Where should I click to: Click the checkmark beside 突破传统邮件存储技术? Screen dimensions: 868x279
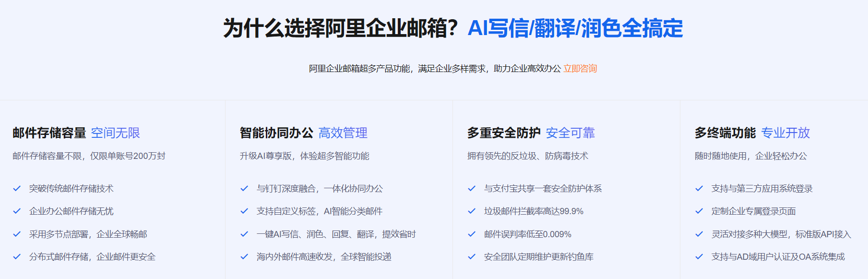pyautogui.click(x=17, y=188)
